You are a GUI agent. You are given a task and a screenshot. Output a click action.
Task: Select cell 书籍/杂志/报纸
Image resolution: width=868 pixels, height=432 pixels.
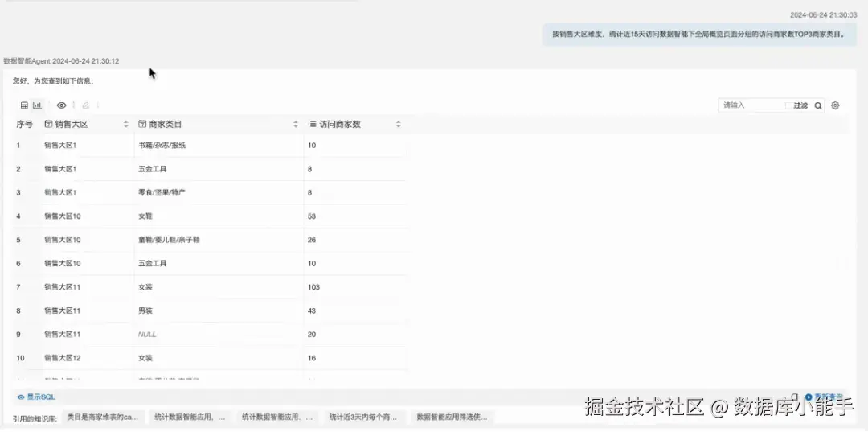(162, 146)
